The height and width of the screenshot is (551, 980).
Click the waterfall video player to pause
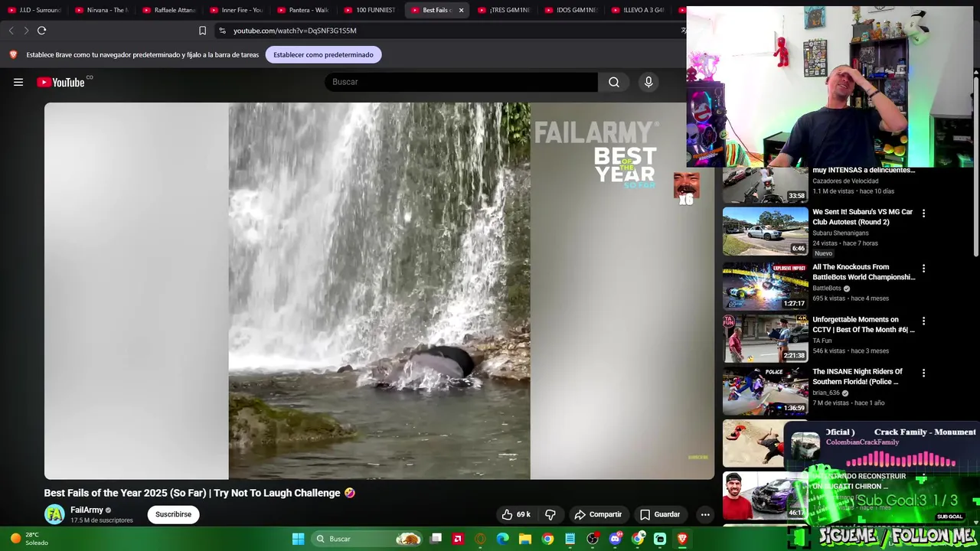pyautogui.click(x=379, y=291)
